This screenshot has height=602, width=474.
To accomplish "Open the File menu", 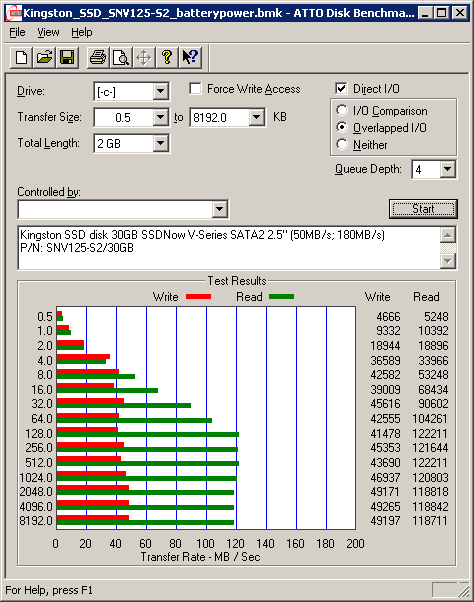I will click(17, 32).
